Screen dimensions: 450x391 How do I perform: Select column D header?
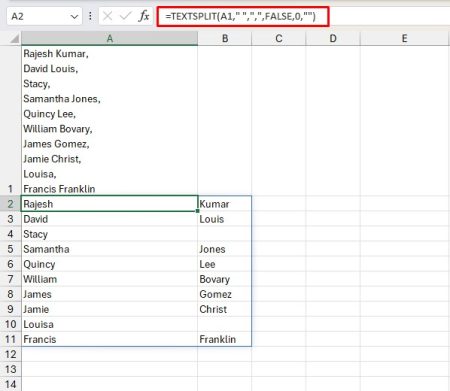333,39
